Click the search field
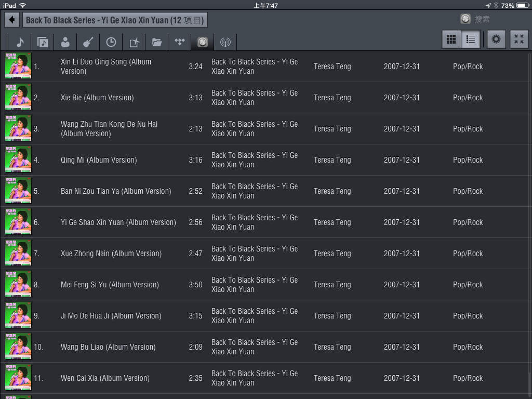Viewport: 532px width, 399px height. 488,19
